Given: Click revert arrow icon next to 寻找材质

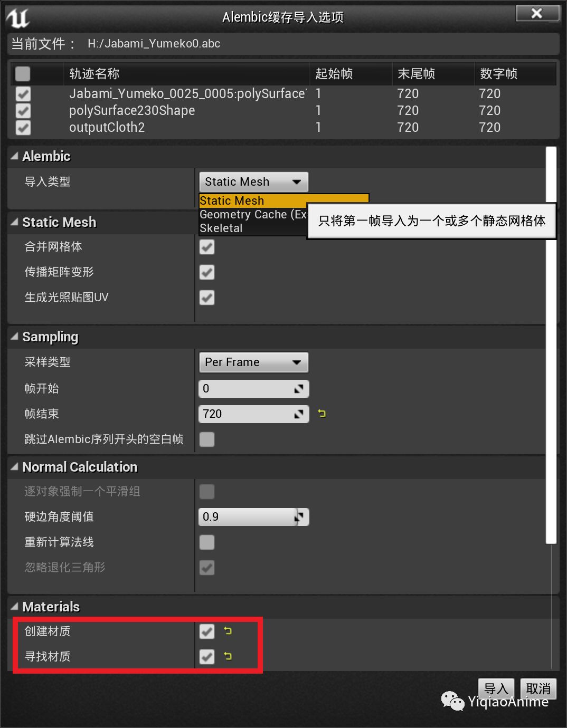Looking at the screenshot, I should 227,657.
